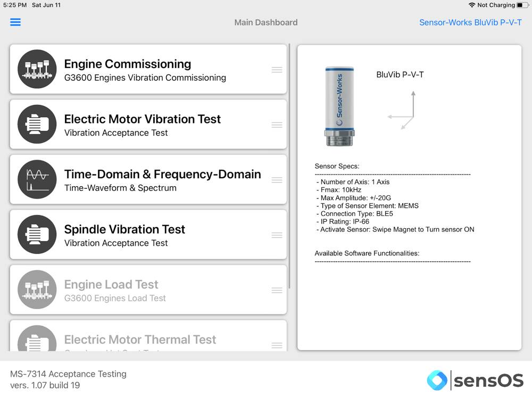Click the Engine Commissioning engine icon

(x=37, y=69)
